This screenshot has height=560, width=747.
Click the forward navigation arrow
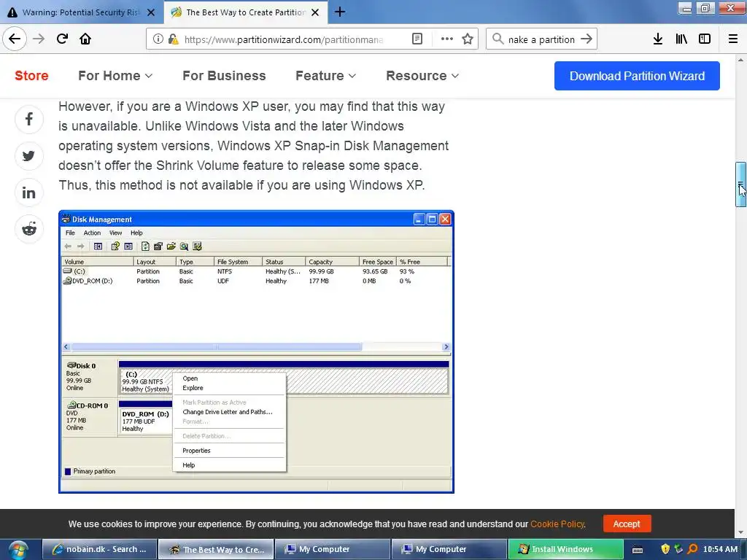point(39,39)
